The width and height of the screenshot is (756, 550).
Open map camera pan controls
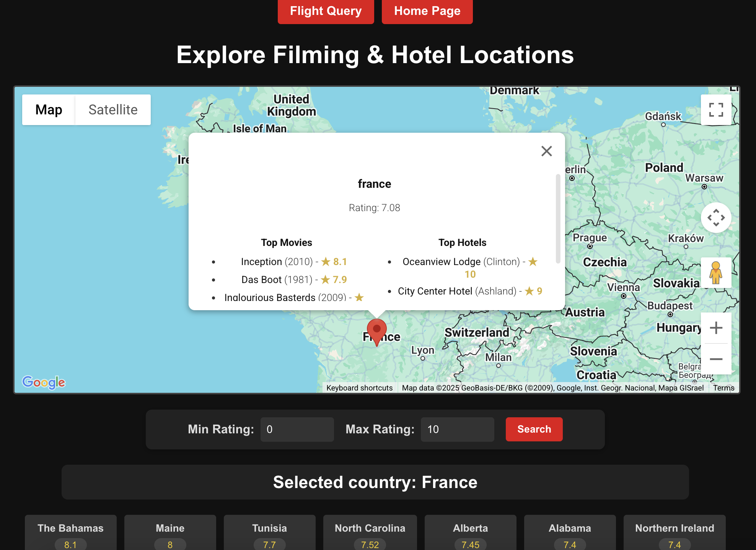(x=716, y=218)
